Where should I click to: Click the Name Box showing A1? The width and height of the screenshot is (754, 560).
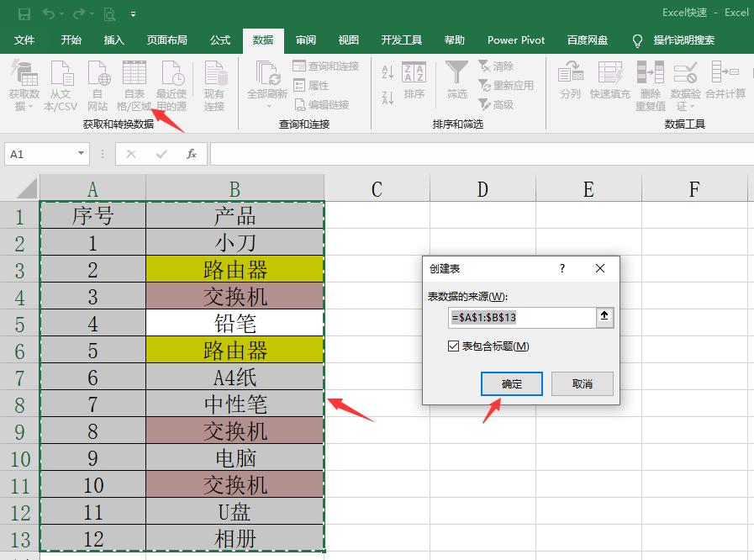(x=40, y=154)
